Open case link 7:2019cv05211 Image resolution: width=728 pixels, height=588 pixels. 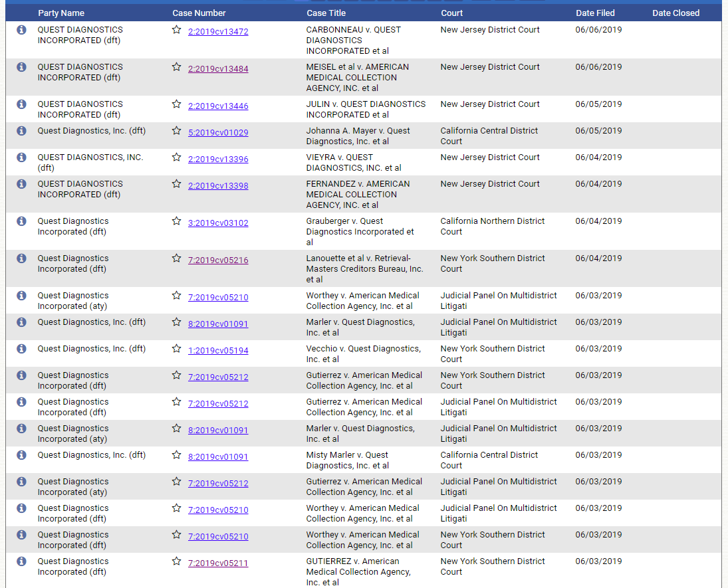[x=218, y=563]
